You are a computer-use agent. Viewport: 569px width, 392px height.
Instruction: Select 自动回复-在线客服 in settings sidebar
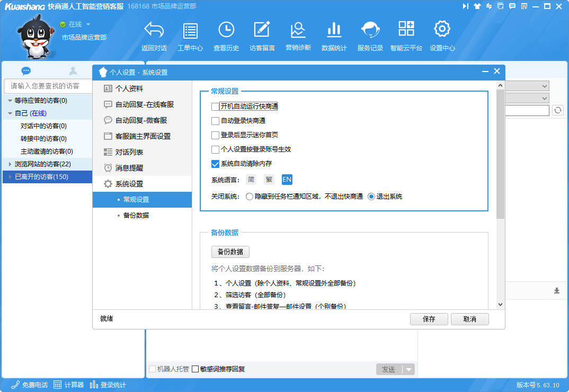tap(144, 104)
